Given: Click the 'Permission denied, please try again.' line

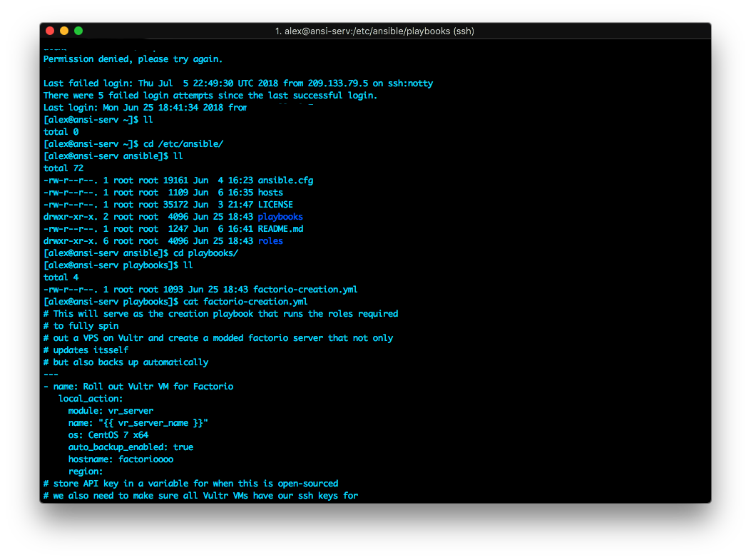Looking at the screenshot, I should 133,59.
